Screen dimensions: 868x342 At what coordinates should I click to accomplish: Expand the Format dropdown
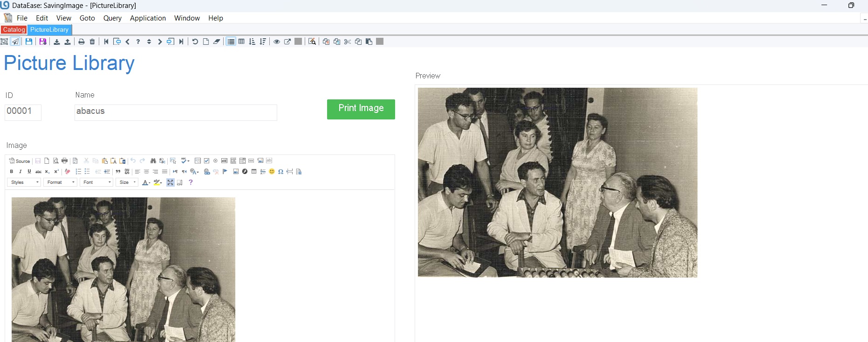tap(61, 182)
